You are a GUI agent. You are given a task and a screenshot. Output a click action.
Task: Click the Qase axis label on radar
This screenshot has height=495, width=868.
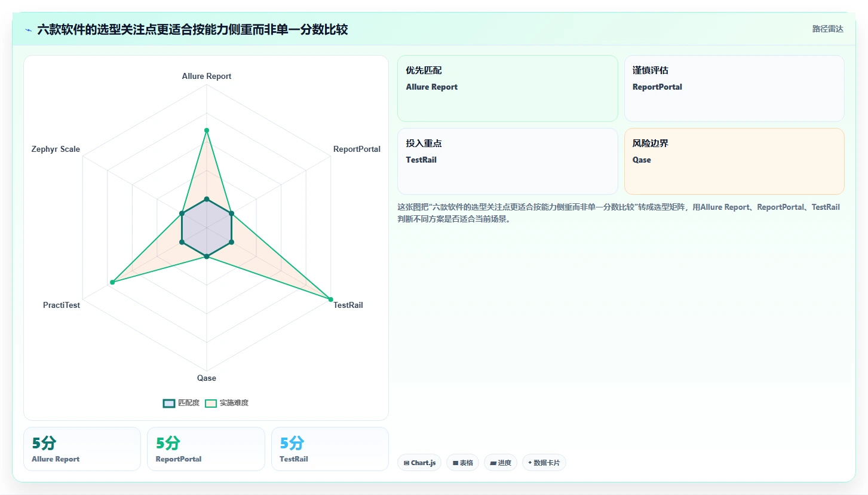pyautogui.click(x=207, y=378)
